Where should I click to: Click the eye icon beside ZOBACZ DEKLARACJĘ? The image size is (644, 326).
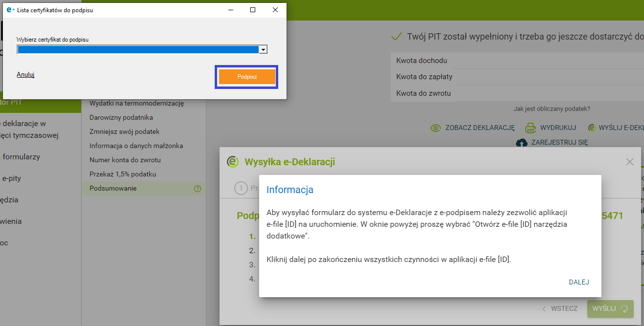436,128
